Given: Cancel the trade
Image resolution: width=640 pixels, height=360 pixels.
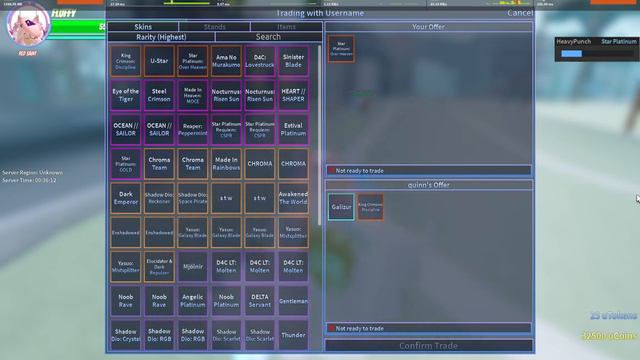Looking at the screenshot, I should click(519, 13).
